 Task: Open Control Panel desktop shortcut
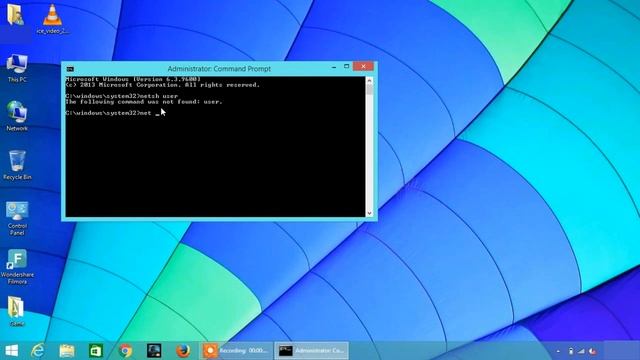[17, 218]
